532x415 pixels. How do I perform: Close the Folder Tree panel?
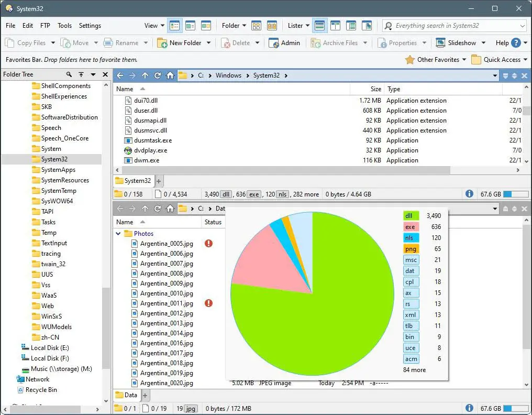pos(105,74)
